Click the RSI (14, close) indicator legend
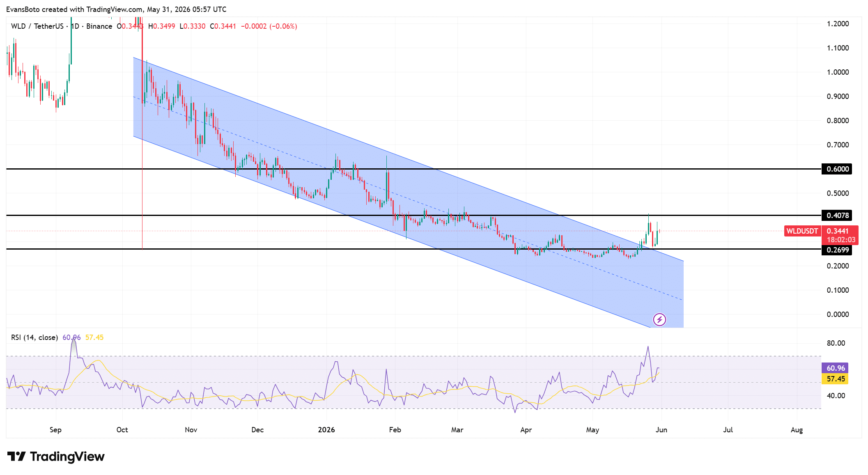 click(34, 337)
